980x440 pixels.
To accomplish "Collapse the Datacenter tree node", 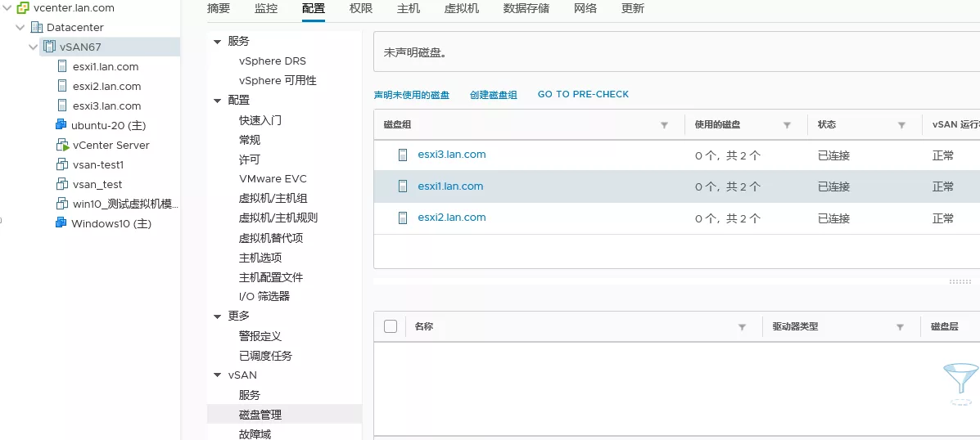I will [20, 27].
